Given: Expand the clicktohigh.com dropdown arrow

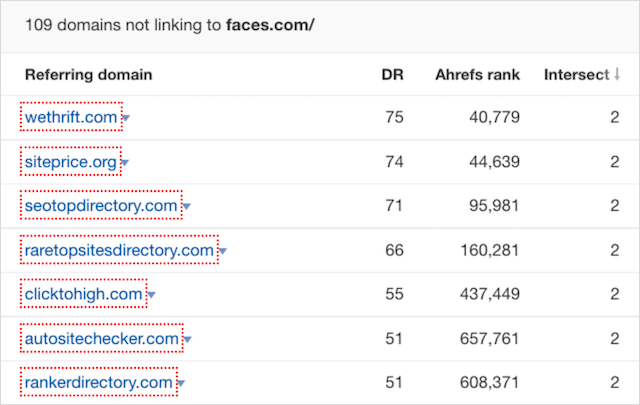Looking at the screenshot, I should pyautogui.click(x=151, y=295).
